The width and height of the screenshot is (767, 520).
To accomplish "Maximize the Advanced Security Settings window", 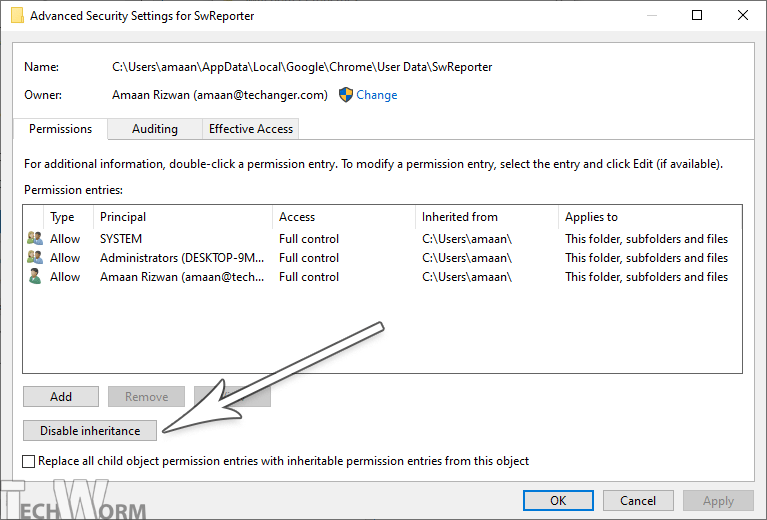I will pos(697,16).
